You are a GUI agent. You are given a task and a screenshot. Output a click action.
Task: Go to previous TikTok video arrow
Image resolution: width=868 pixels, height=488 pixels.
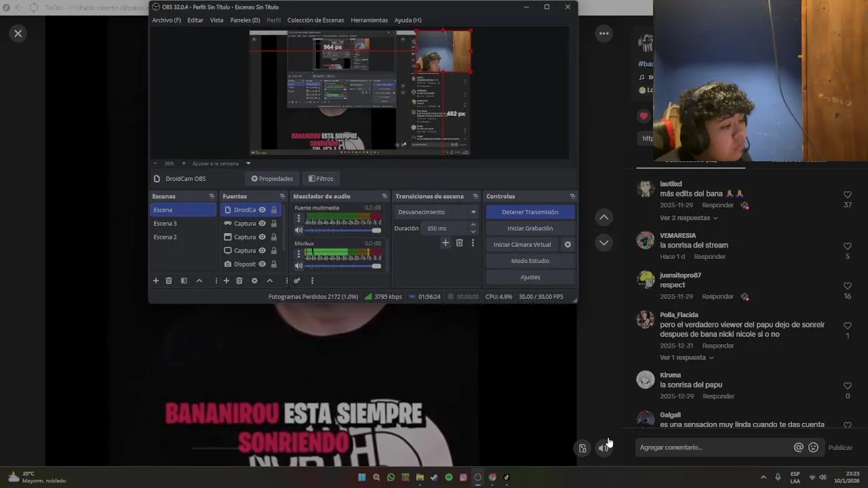(x=604, y=218)
